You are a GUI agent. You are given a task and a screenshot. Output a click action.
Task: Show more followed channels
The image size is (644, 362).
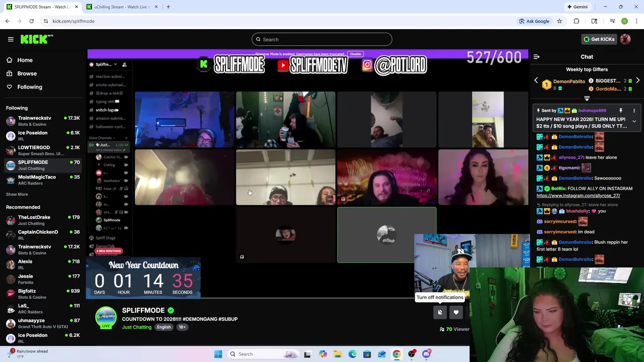click(17, 195)
